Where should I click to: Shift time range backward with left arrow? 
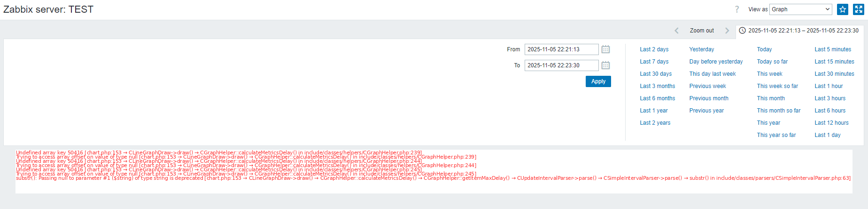tap(676, 31)
